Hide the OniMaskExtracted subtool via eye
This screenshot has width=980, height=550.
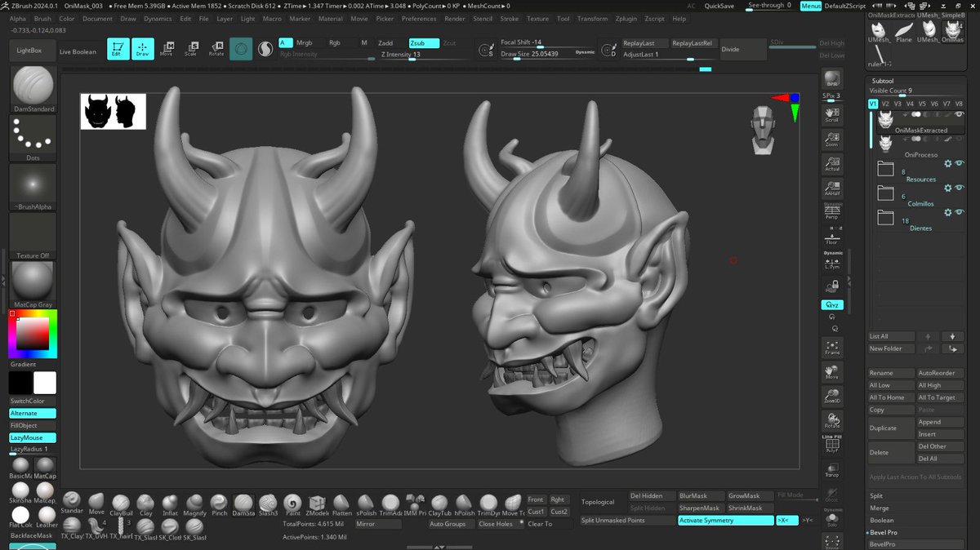[x=960, y=114]
